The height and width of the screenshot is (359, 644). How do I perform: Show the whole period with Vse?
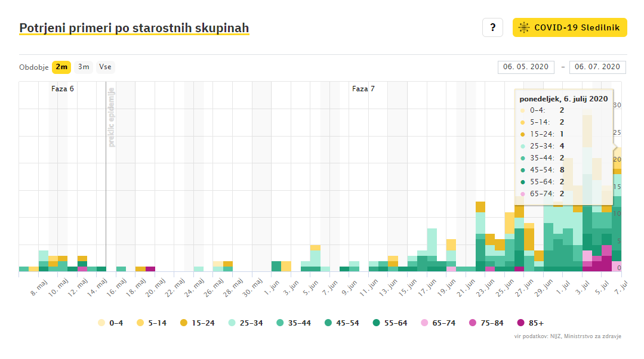tap(105, 67)
